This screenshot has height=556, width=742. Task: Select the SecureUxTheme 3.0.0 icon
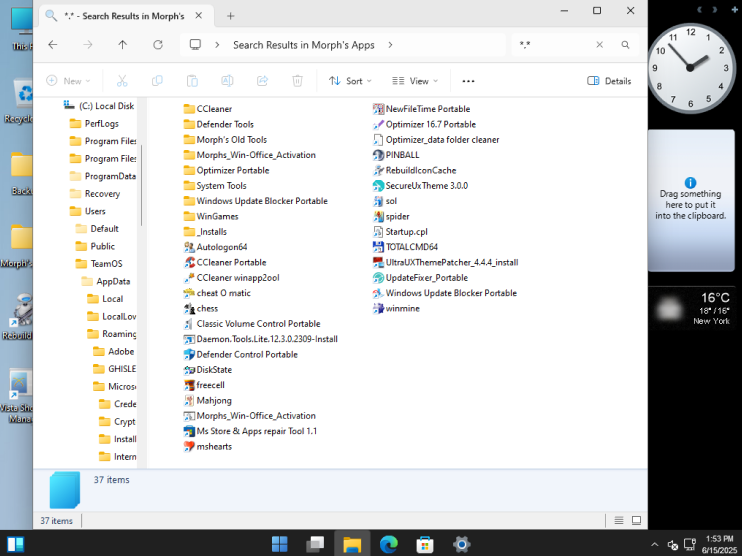click(x=378, y=185)
